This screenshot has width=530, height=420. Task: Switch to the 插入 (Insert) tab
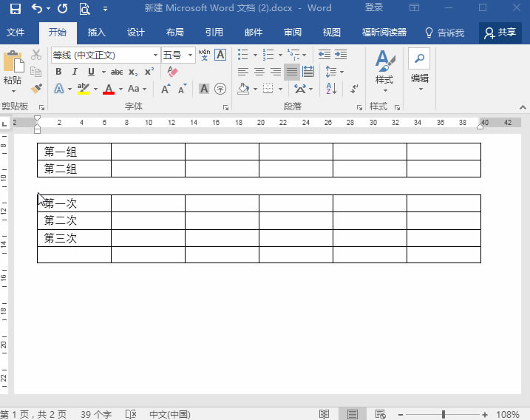[96, 32]
